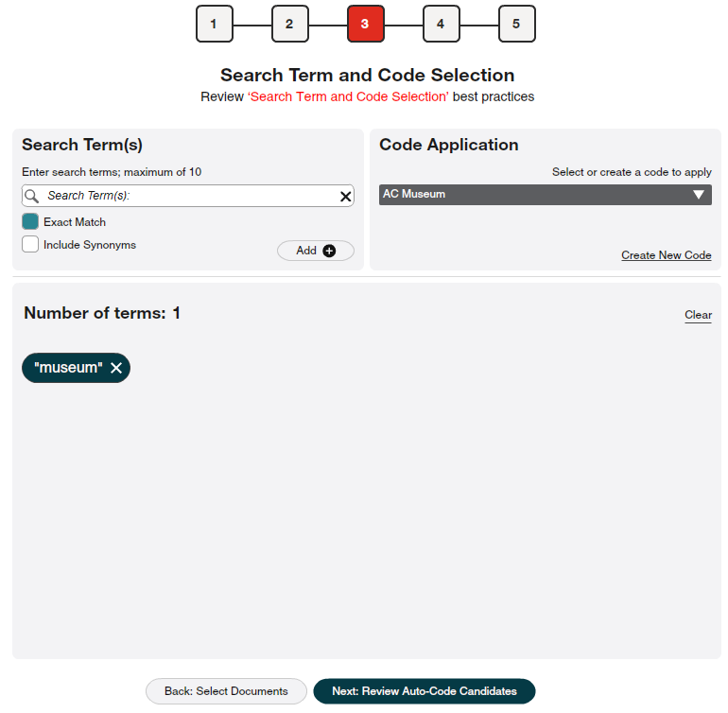728x713 pixels.
Task: Open the 'Search Term and Code Selection' best practices link
Action: 348,96
